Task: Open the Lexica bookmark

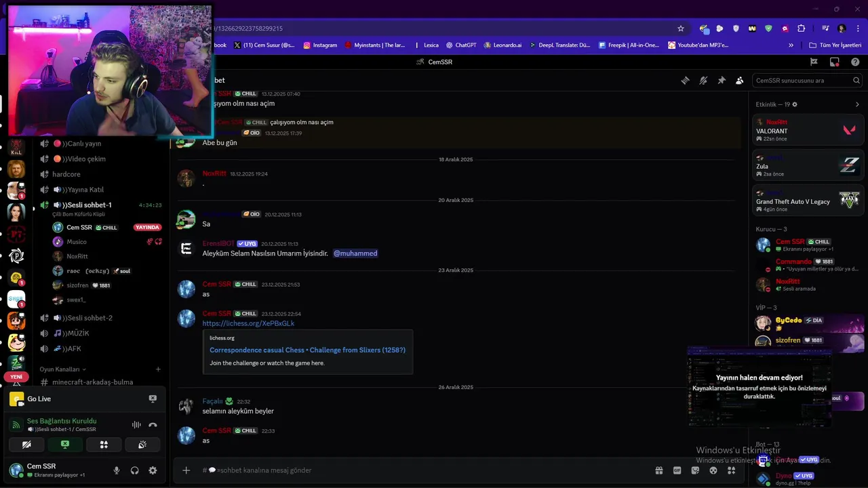Action: 426,45
